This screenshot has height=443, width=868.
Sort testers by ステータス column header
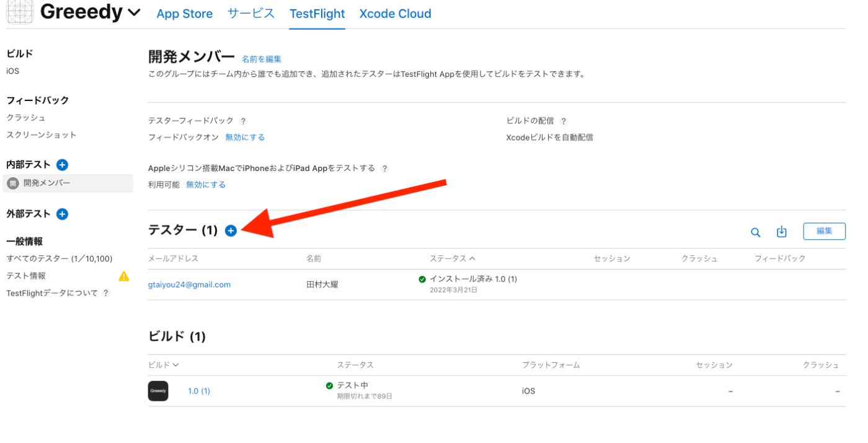click(453, 259)
